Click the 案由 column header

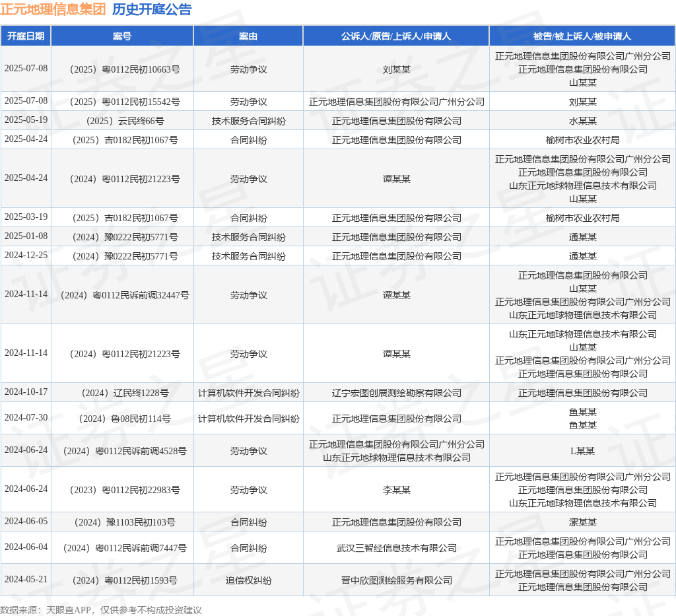248,36
